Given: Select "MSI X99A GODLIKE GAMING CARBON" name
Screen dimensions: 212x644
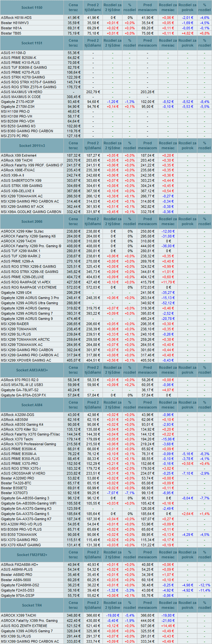Looking at the screenshot, I should point(31,212).
